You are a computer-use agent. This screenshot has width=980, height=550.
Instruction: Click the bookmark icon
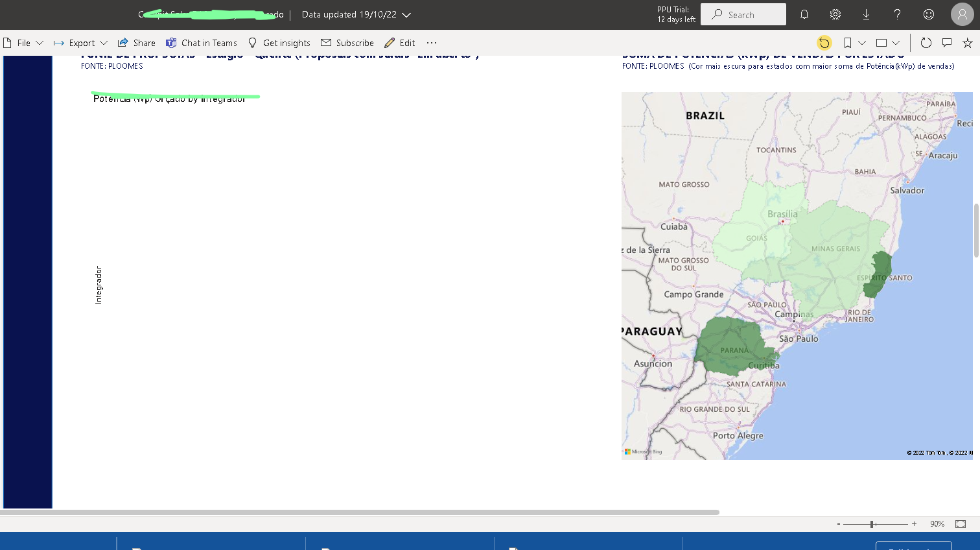click(847, 43)
